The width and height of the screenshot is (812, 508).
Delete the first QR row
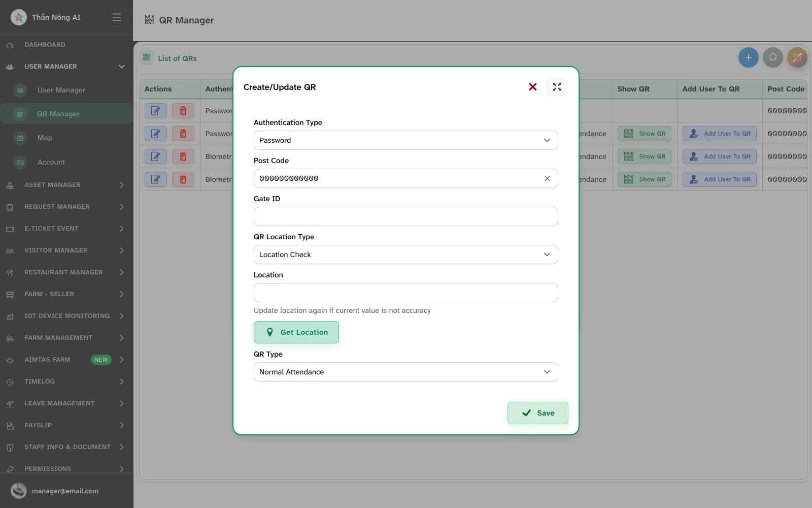pos(183,111)
